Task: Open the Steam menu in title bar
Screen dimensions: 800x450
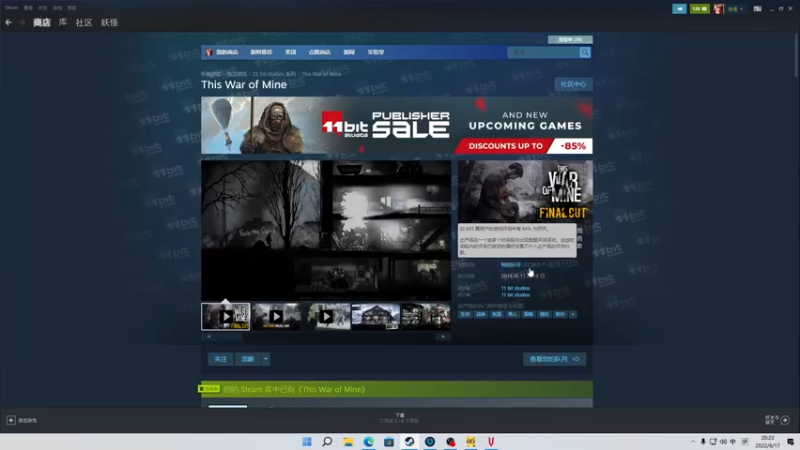Action: click(x=12, y=8)
